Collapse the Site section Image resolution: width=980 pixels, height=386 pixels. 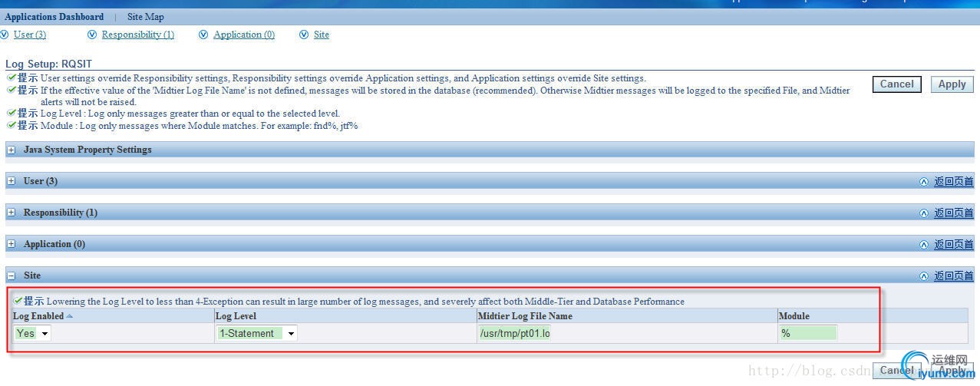[12, 276]
